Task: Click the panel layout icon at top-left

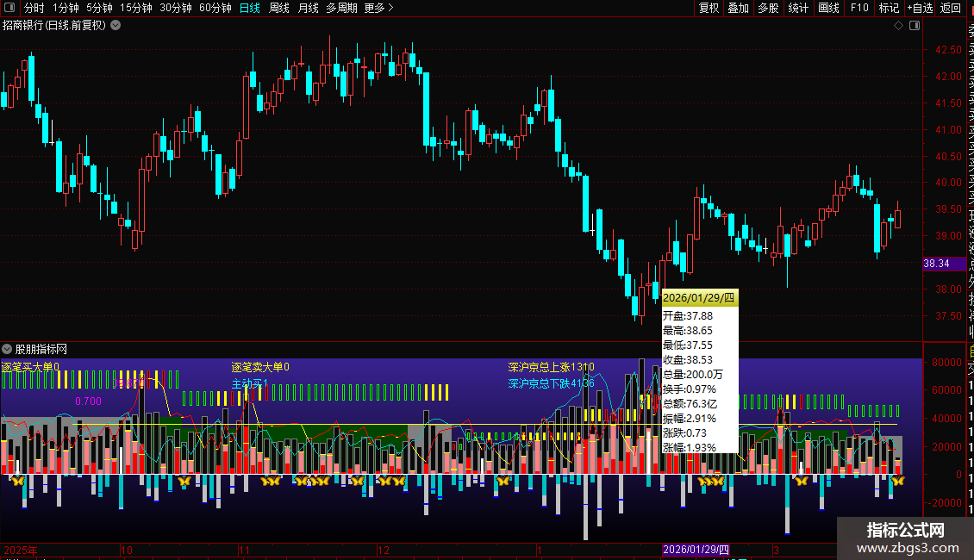Action: 9,8
